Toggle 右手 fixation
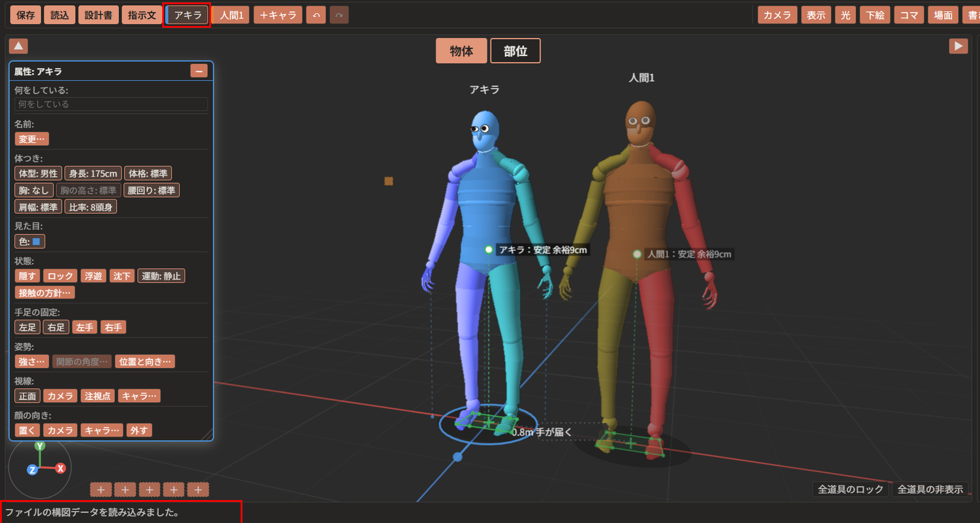This screenshot has height=523, width=980. pos(114,327)
